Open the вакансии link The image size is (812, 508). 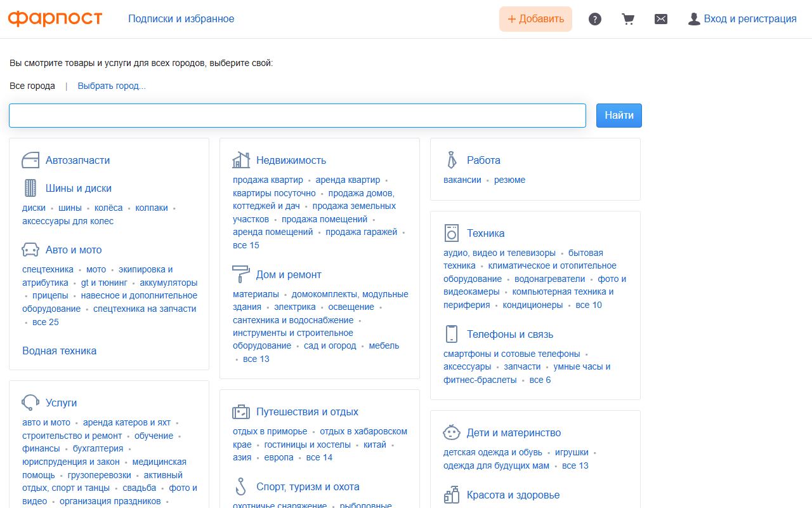point(462,180)
